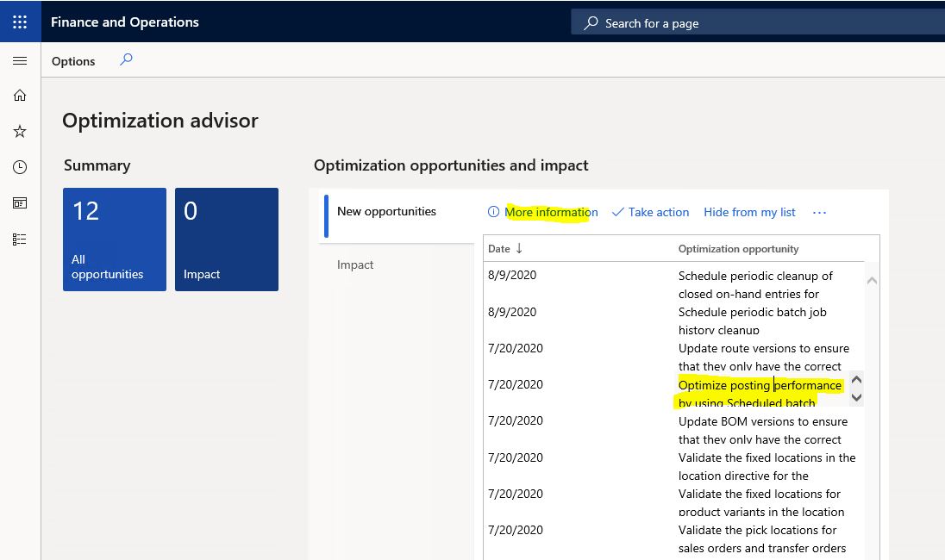Viewport: 945px width, 560px height.
Task: Open Modules list icon in sidebar
Action: (20, 239)
